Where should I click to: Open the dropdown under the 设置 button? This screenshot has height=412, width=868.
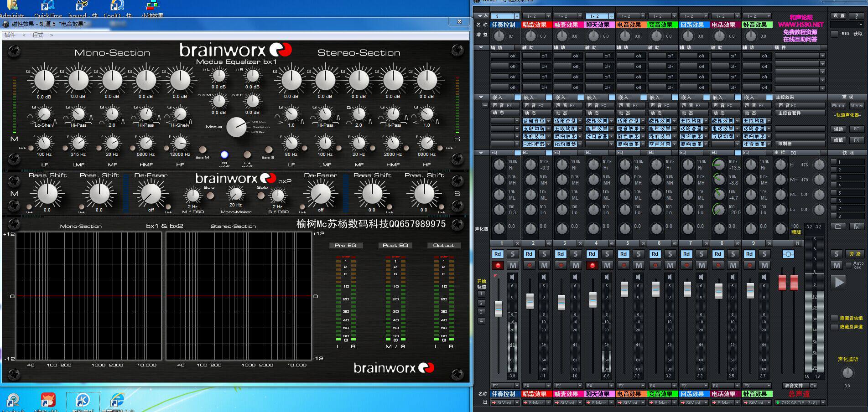click(x=847, y=25)
